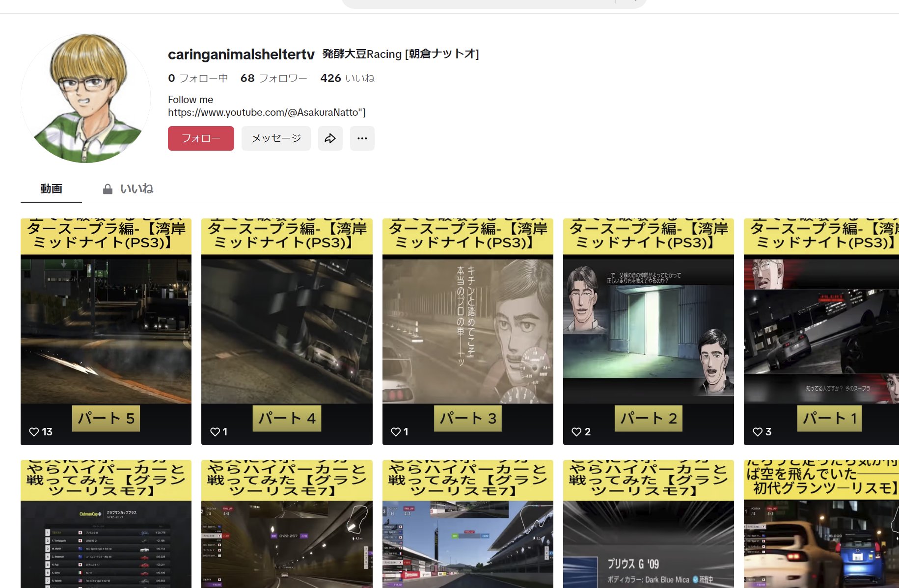Click heart icon showing 13 likes
The height and width of the screenshot is (588, 899).
click(x=34, y=432)
